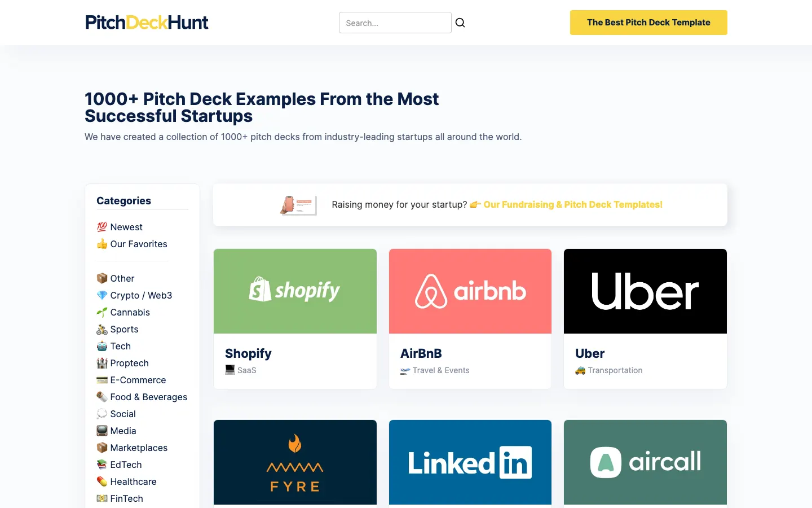
Task: Click the castle icon beside Proptech
Action: (x=101, y=363)
